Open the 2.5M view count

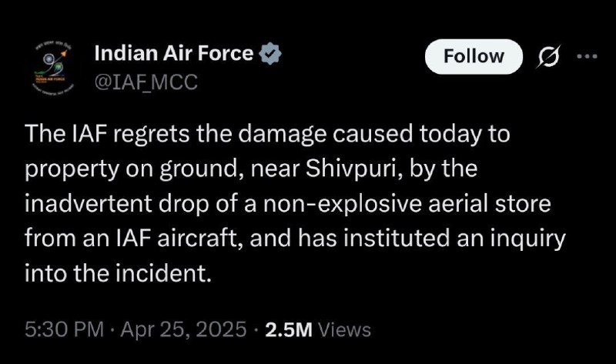coord(289,330)
